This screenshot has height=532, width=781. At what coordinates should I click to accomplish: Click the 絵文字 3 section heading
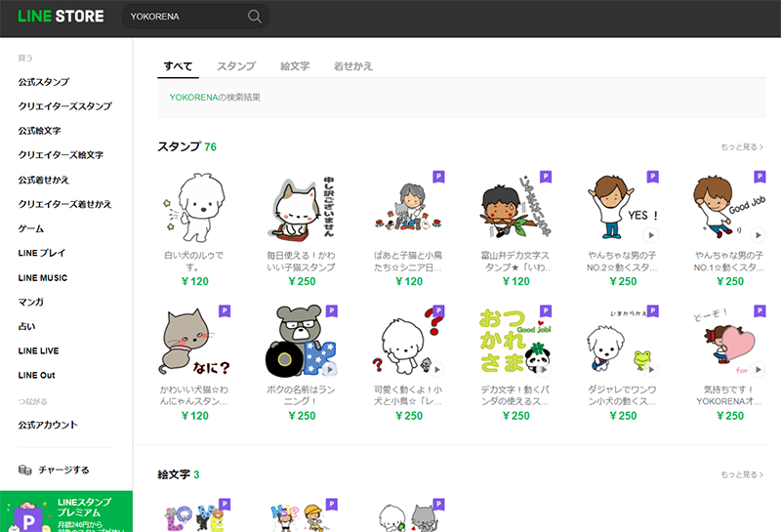click(179, 474)
